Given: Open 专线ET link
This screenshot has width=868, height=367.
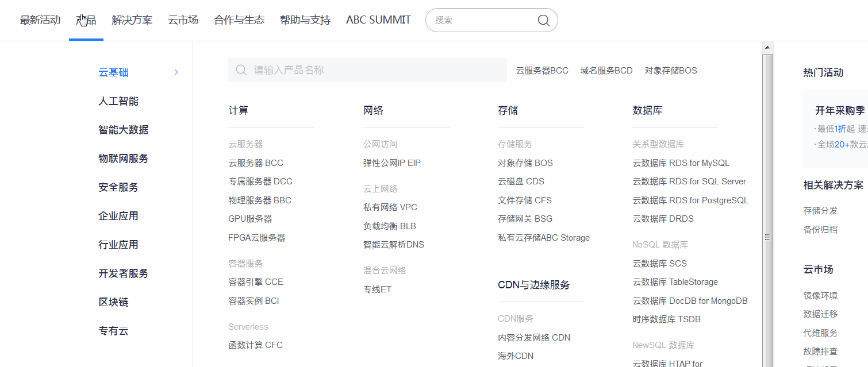Looking at the screenshot, I should click(377, 289).
